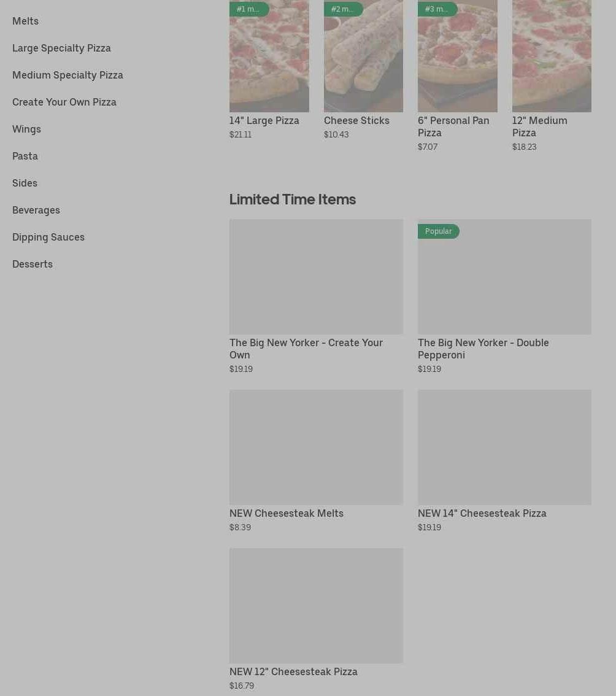Select Large Specialty Pizza category

[x=61, y=48]
